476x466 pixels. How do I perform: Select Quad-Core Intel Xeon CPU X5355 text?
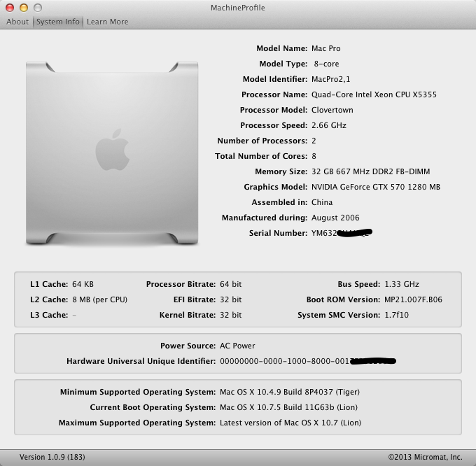click(x=374, y=94)
